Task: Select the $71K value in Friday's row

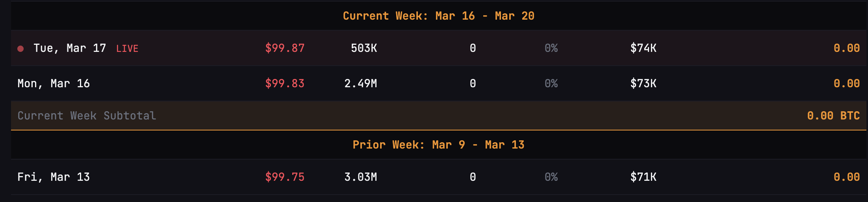Action: (x=643, y=177)
